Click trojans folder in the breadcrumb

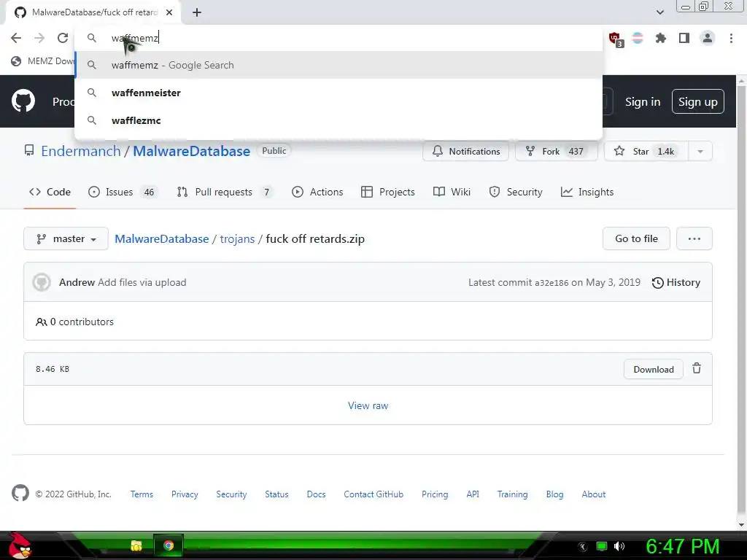tap(237, 238)
